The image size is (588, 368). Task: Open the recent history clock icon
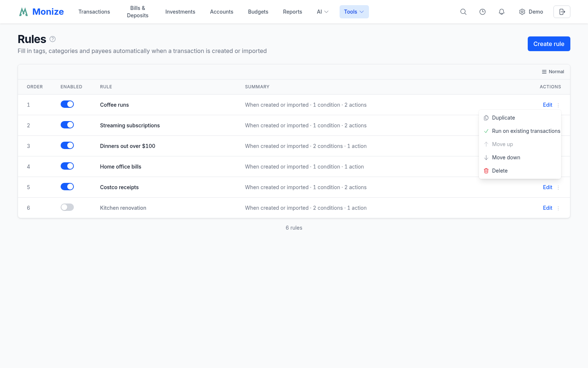click(483, 12)
